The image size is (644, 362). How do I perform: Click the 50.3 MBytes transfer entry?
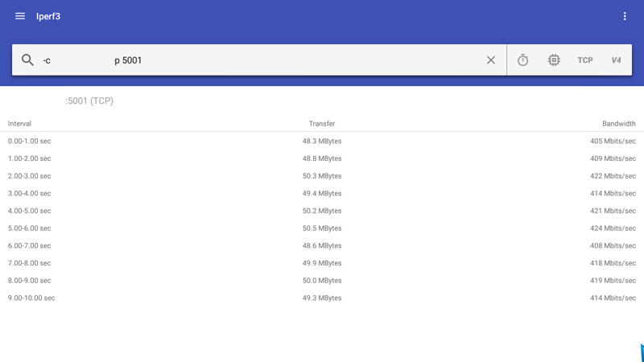(x=322, y=176)
